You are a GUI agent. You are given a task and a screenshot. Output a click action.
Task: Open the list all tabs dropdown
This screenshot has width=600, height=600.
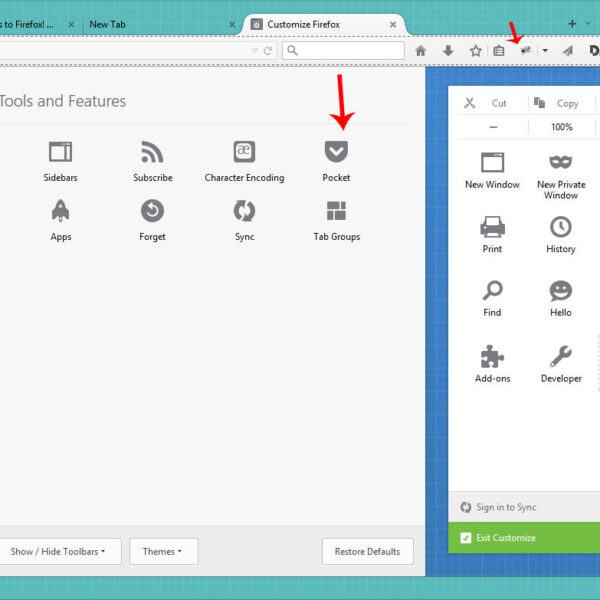588,24
